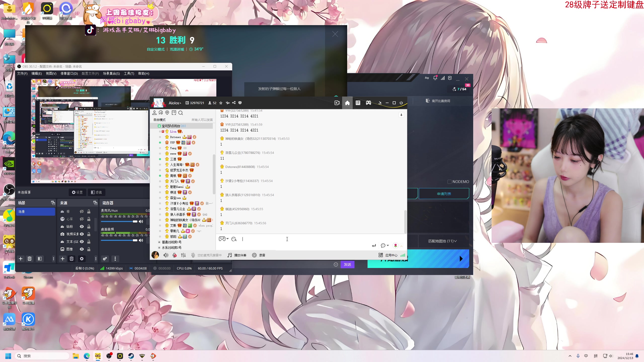Hide the 图像 source in OBS

click(82, 249)
